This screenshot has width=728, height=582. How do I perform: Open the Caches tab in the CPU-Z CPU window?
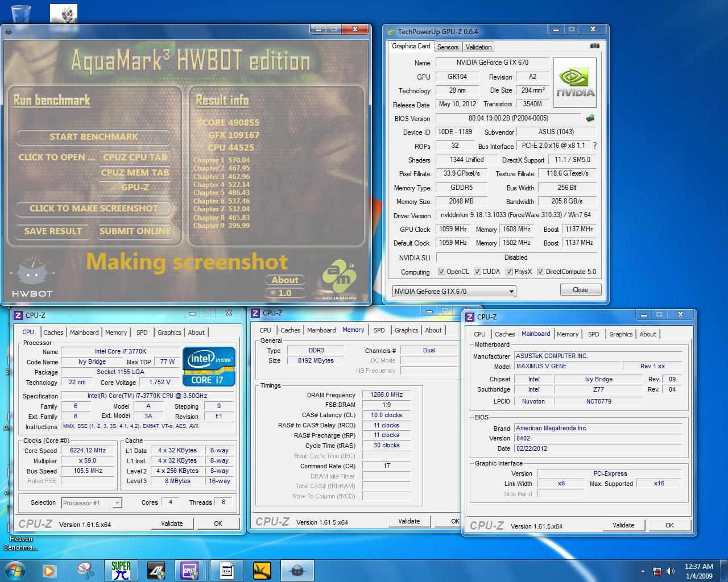[x=53, y=332]
